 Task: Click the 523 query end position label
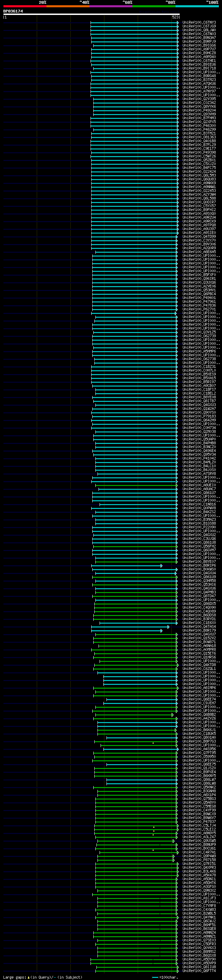175,17
